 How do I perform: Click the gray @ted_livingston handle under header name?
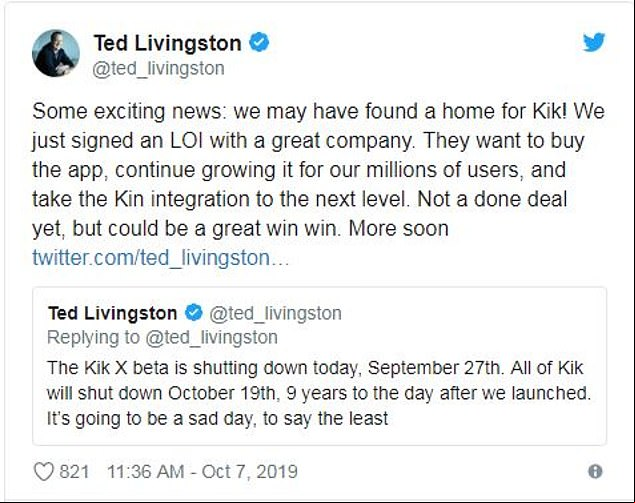point(158,68)
